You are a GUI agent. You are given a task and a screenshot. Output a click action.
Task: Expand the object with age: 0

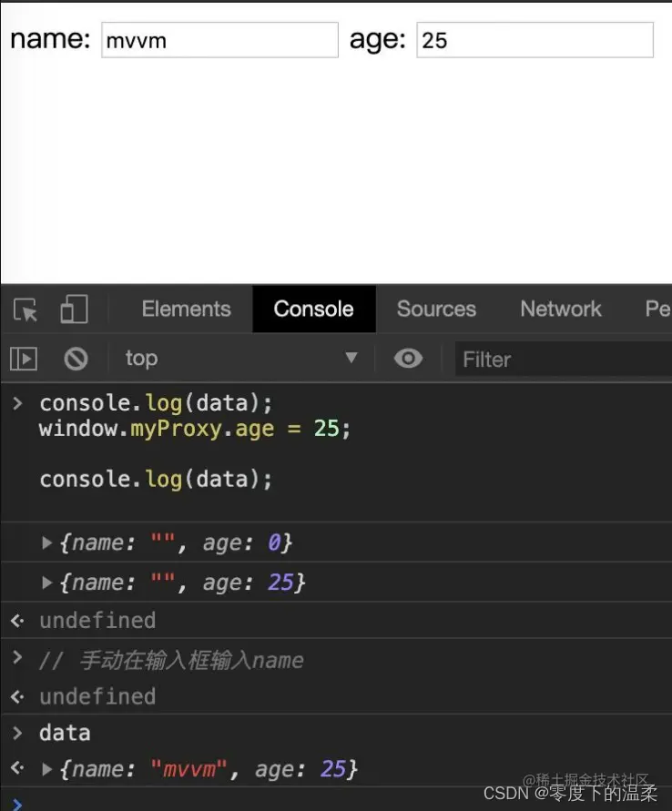point(46,542)
